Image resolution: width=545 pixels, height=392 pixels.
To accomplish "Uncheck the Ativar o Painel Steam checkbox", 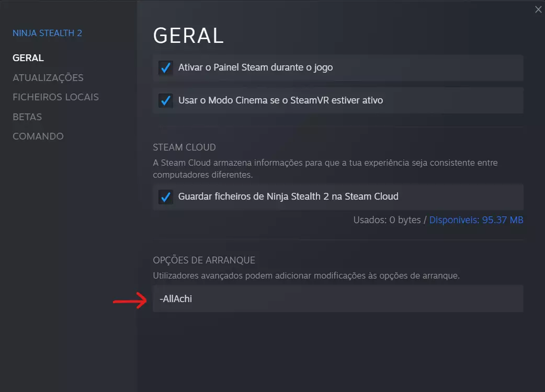I will [166, 68].
